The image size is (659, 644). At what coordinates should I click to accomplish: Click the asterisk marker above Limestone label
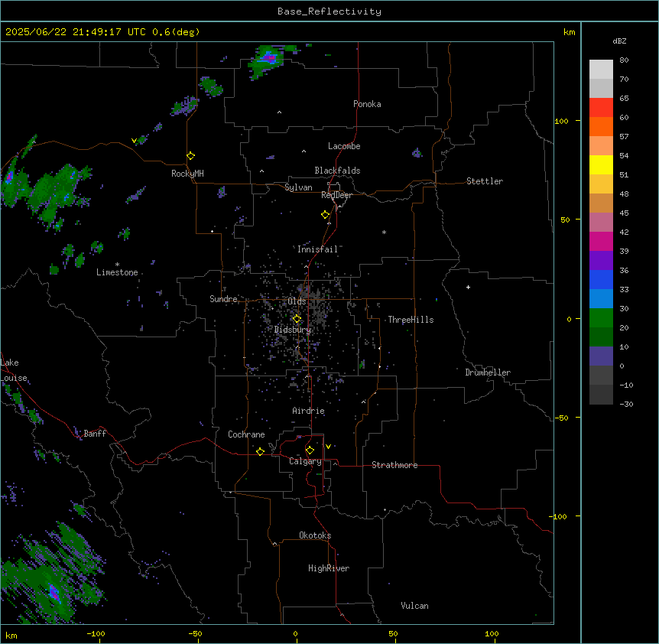tap(117, 265)
